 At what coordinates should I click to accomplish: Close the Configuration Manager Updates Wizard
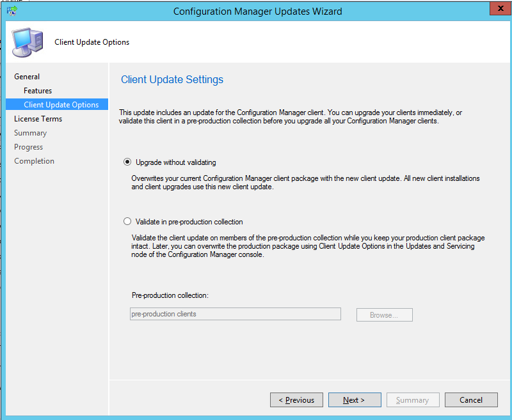pos(500,8)
